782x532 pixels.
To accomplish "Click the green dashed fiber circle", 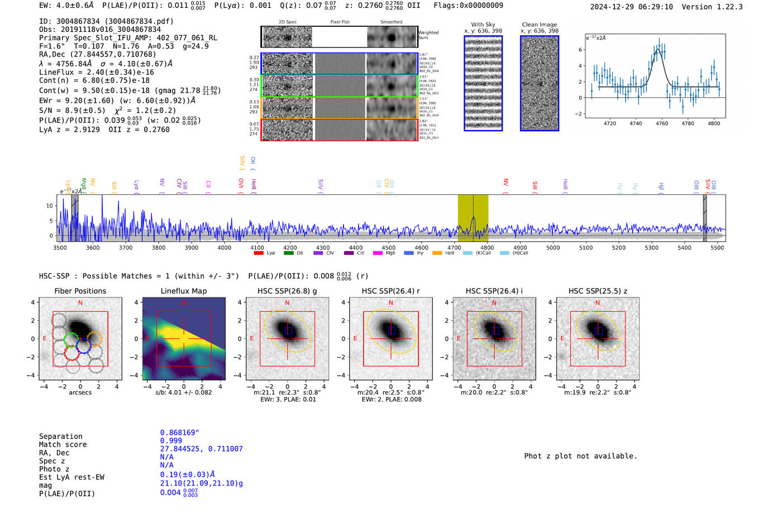I will pos(71,339).
